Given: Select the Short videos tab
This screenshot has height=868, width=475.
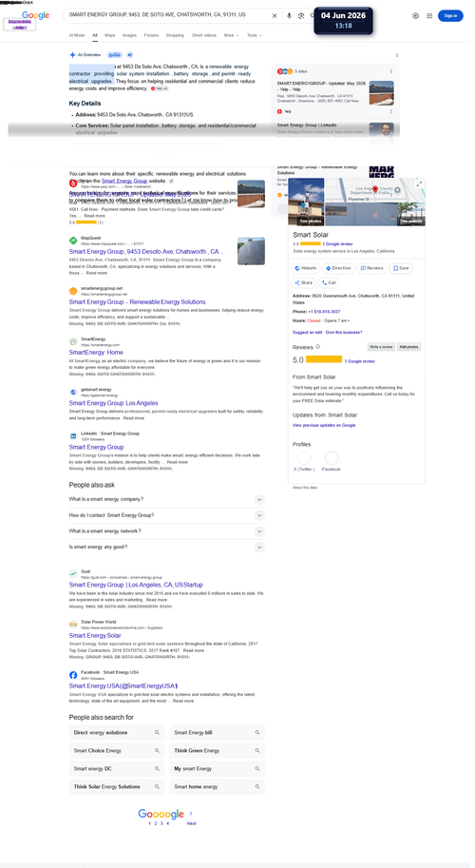Looking at the screenshot, I should pos(204,35).
